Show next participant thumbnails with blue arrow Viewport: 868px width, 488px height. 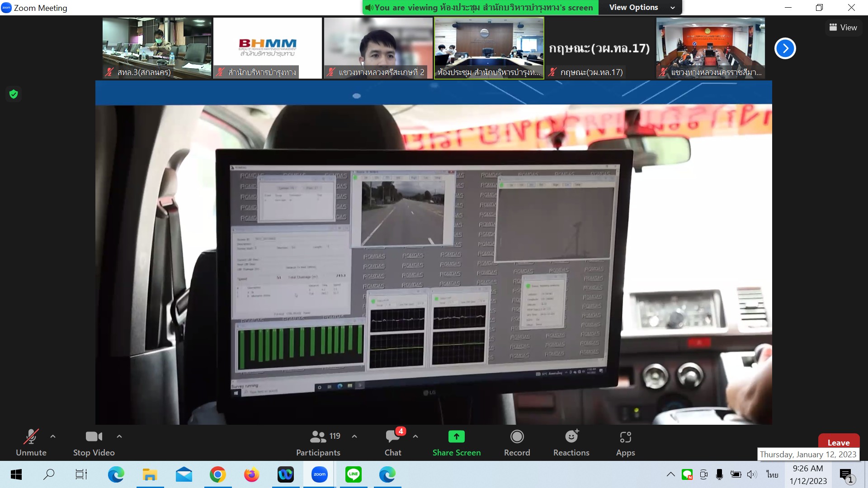785,48
